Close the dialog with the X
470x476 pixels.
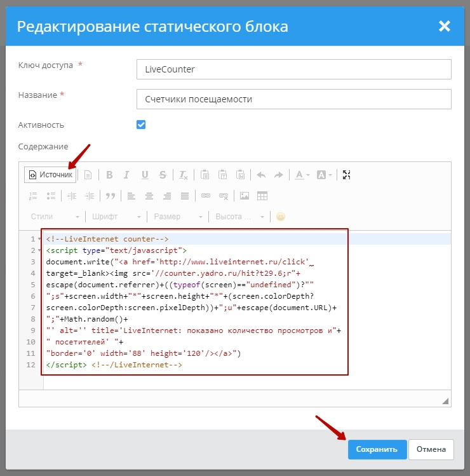coord(445,27)
